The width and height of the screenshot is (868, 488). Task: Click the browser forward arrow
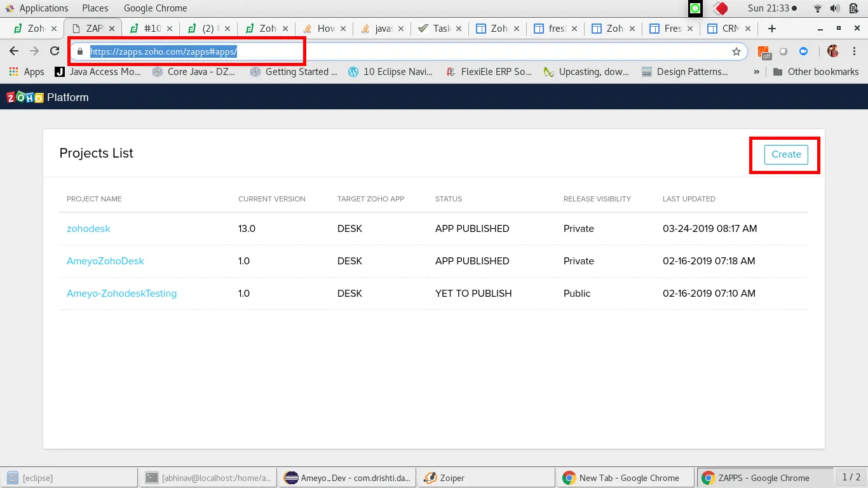click(34, 51)
